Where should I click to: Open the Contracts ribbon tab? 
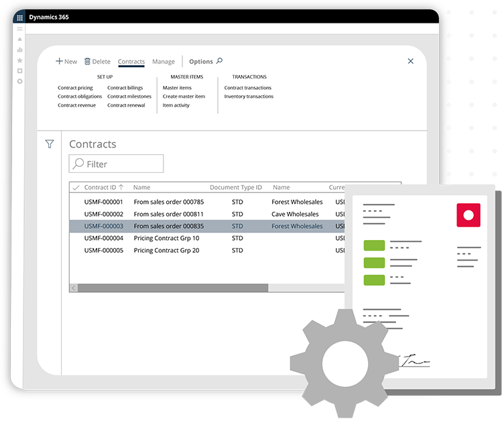(131, 62)
